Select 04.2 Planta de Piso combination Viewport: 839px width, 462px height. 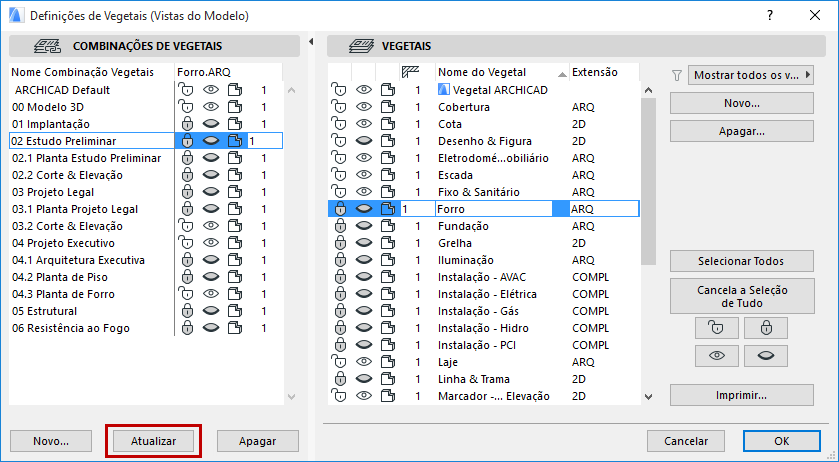(x=60, y=277)
